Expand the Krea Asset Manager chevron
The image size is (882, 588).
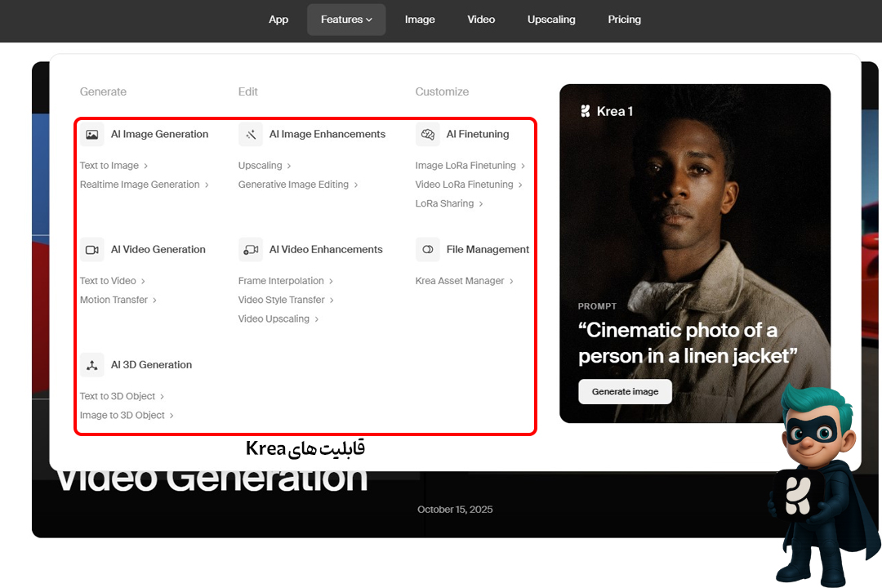[512, 280]
